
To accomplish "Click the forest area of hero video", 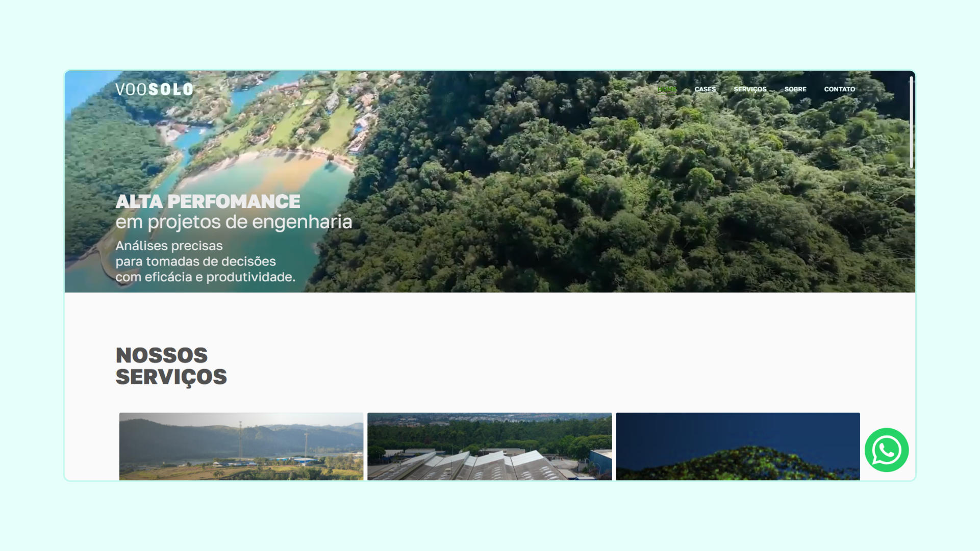I will [638, 194].
